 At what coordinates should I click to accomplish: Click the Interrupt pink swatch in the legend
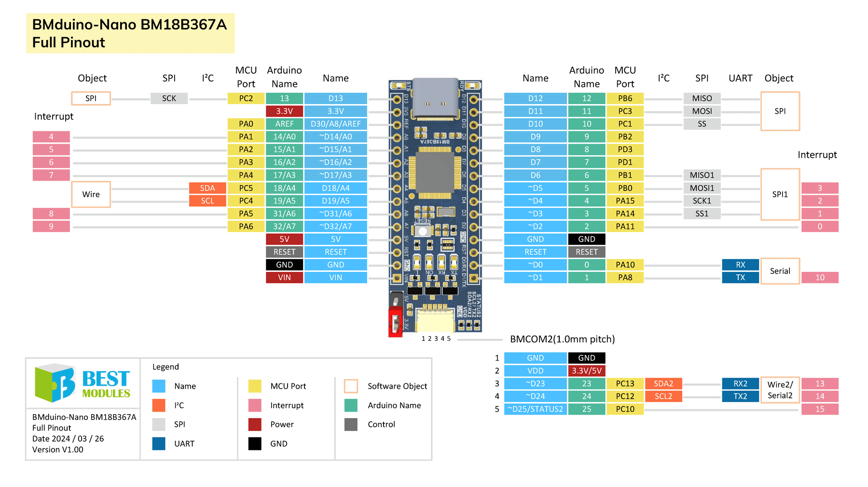pyautogui.click(x=254, y=405)
